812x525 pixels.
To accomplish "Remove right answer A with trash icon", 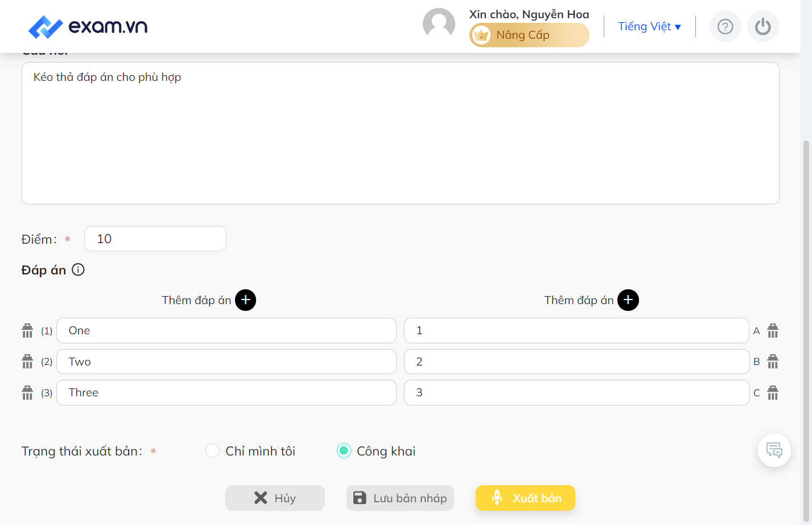I will coord(773,331).
